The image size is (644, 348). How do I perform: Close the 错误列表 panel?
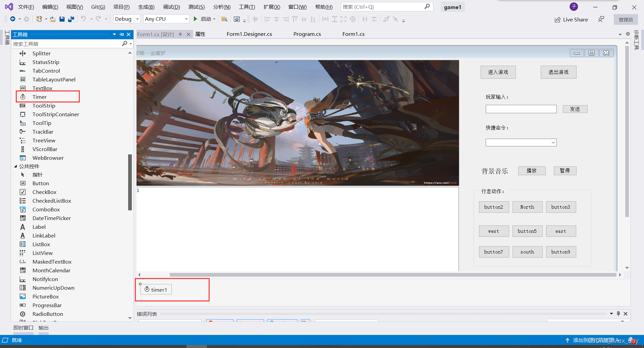coord(626,314)
